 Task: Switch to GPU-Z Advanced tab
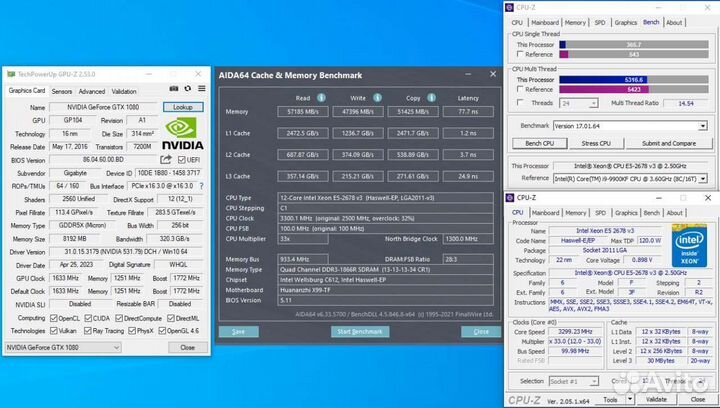92,91
